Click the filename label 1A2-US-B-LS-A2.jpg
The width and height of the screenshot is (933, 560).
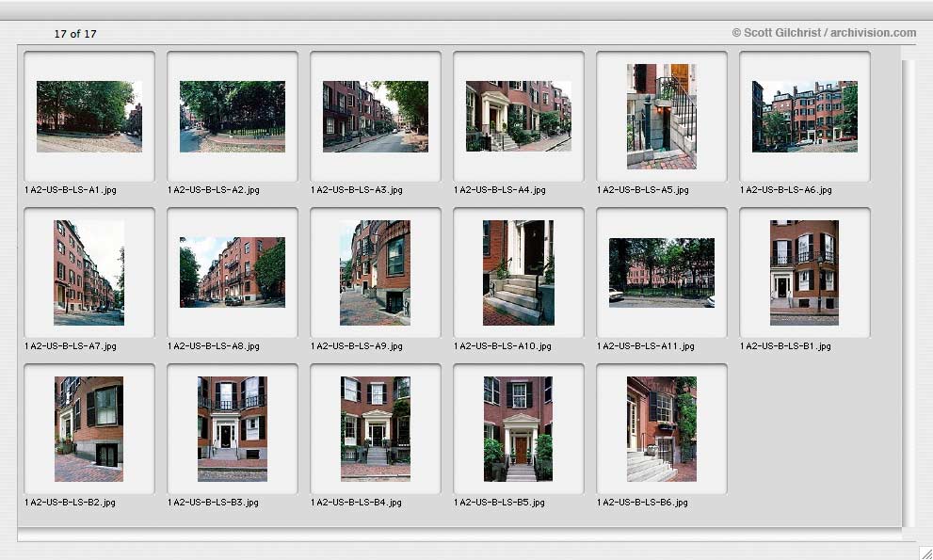pyautogui.click(x=214, y=190)
